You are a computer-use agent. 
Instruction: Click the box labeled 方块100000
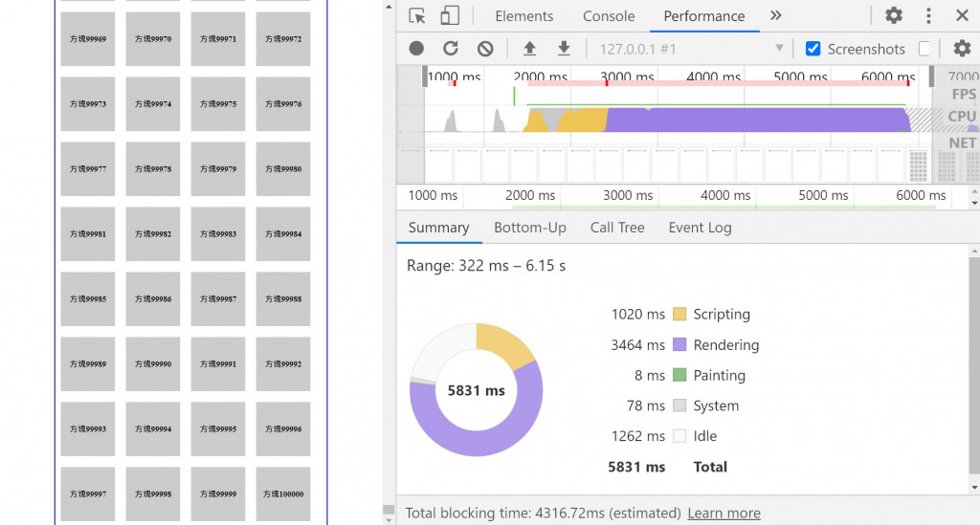click(x=283, y=493)
